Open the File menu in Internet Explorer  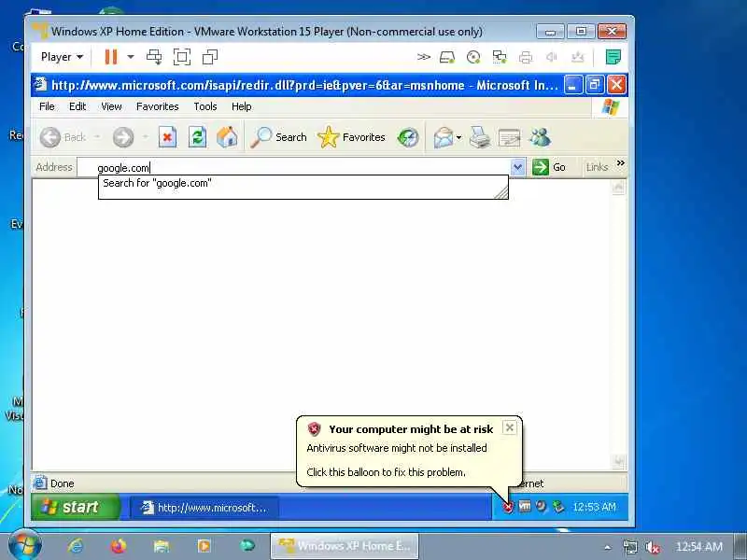coord(47,106)
